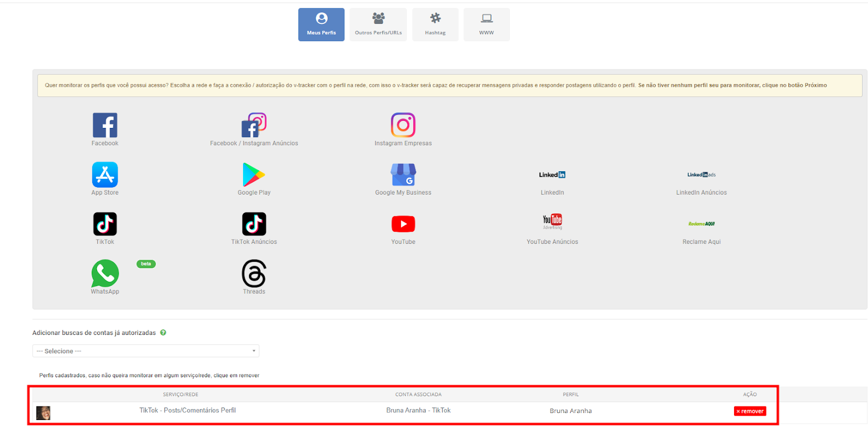Select the Instagram Empresas icon
Viewport: 868px width, 426px height.
(403, 125)
